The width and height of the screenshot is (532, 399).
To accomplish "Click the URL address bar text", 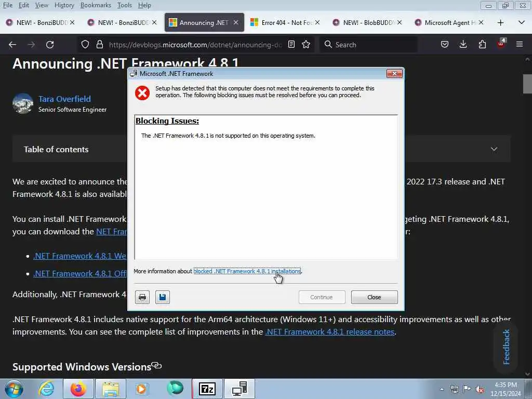I will [x=195, y=45].
